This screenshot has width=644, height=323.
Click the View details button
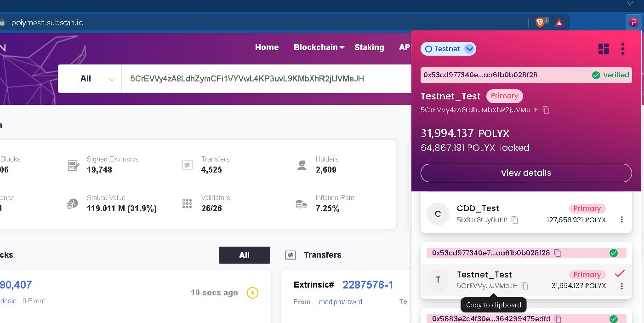[526, 173]
